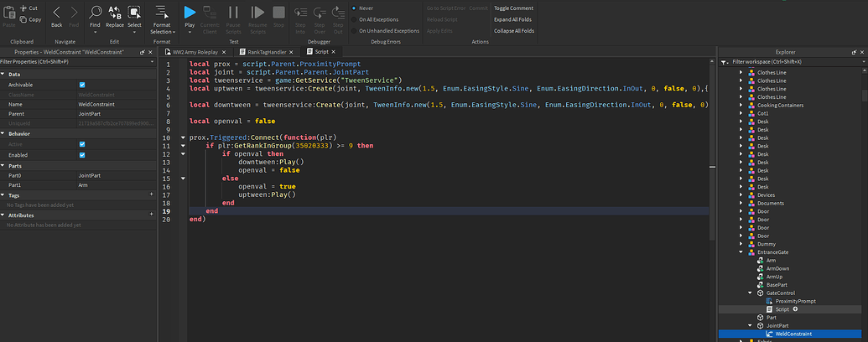Toggle the Enabled property checkbox
The image size is (868, 342).
pyautogui.click(x=82, y=156)
